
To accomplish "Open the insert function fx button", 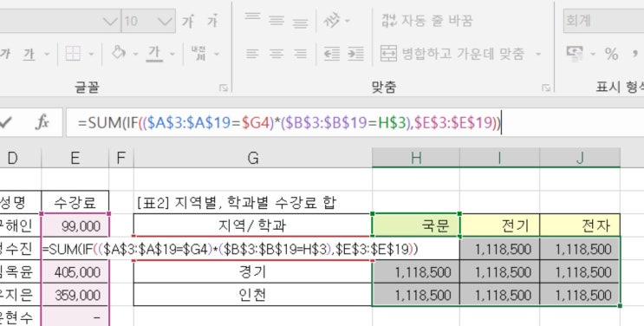I will pyautogui.click(x=42, y=122).
